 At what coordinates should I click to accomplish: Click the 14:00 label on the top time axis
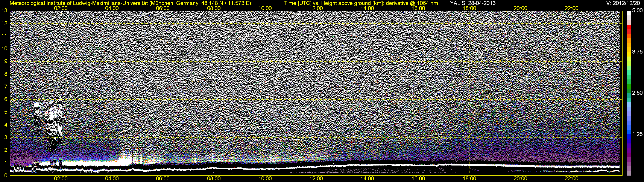(x=367, y=8)
